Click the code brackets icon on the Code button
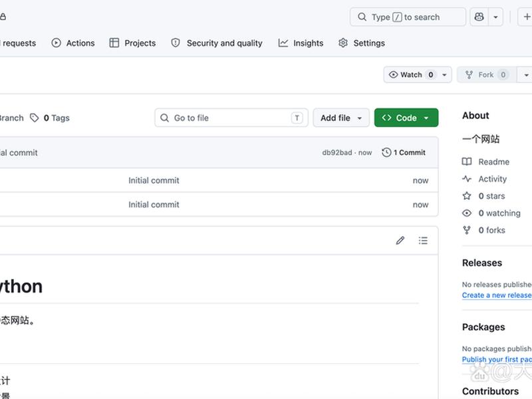The image size is (532, 399). (x=386, y=118)
